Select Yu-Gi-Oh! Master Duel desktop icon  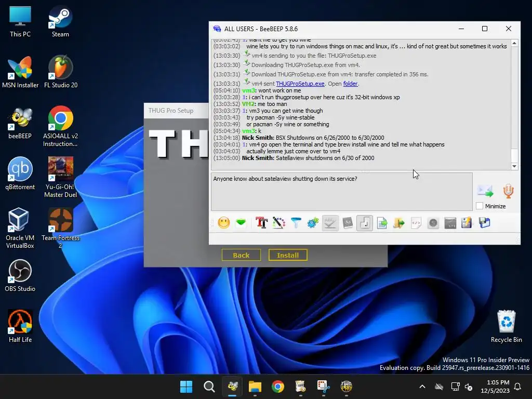click(x=60, y=177)
